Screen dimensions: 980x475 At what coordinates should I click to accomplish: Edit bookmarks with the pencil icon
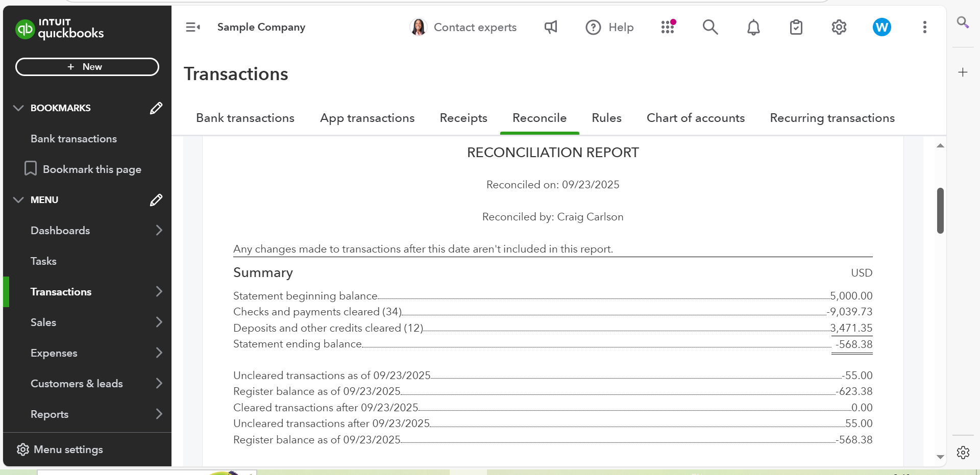tap(156, 108)
